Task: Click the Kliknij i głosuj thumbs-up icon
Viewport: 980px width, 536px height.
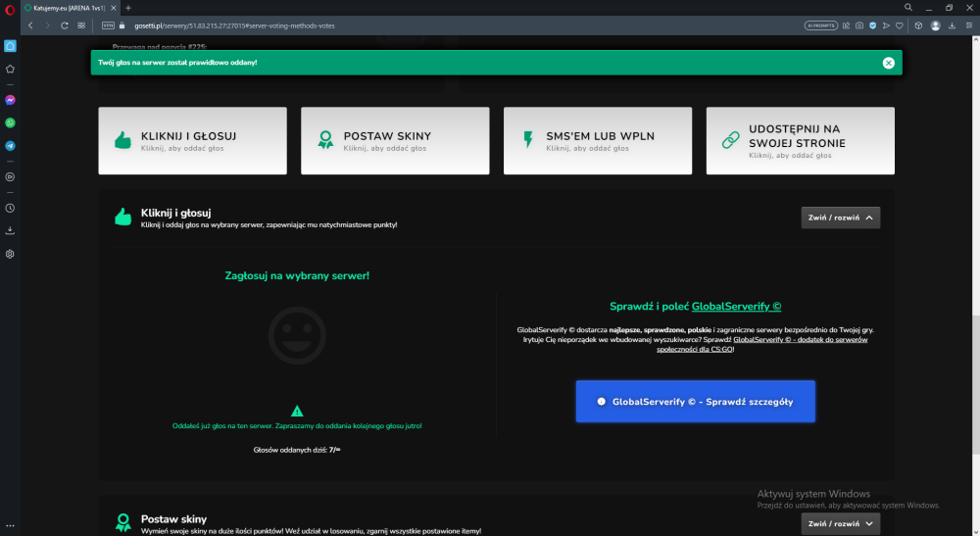Action: pos(123,217)
